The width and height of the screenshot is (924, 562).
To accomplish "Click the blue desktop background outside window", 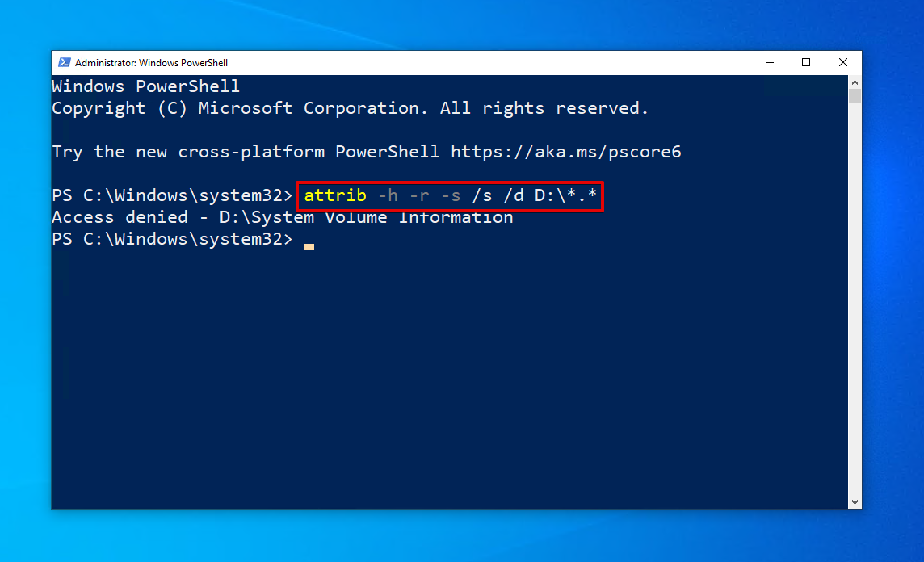I will tap(460, 536).
